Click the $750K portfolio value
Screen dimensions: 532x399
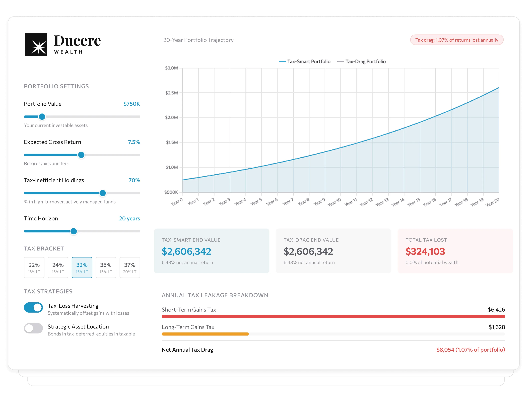[x=132, y=104]
